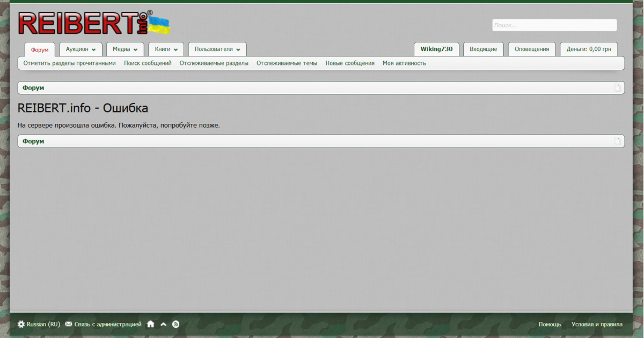
Task: Click the page icon in bottom breadcrumb bar
Action: click(x=618, y=141)
